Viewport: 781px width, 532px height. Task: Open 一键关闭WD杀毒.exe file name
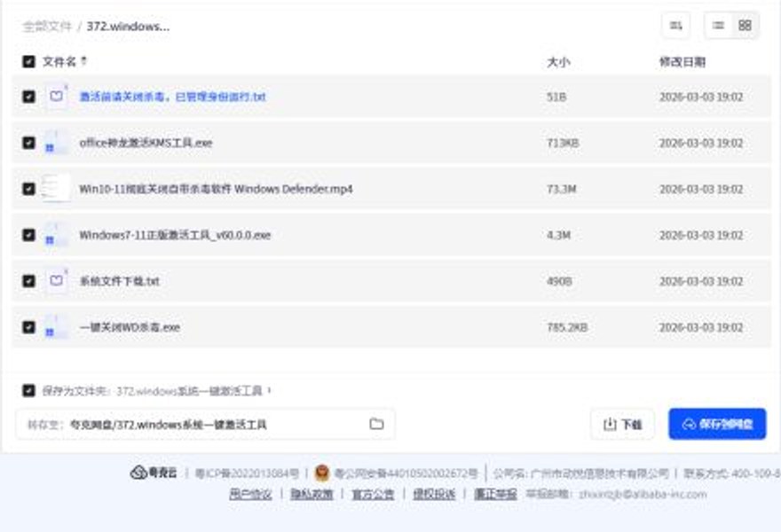pyautogui.click(x=130, y=327)
